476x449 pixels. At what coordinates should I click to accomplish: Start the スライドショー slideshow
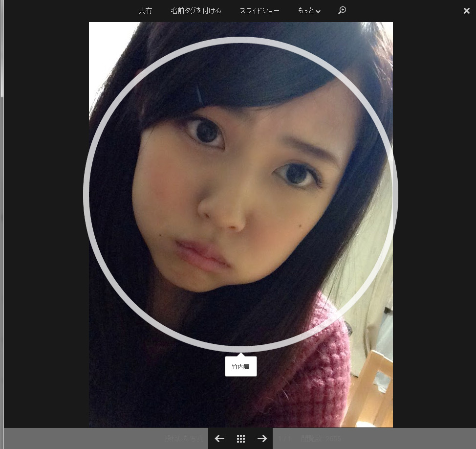[259, 11]
